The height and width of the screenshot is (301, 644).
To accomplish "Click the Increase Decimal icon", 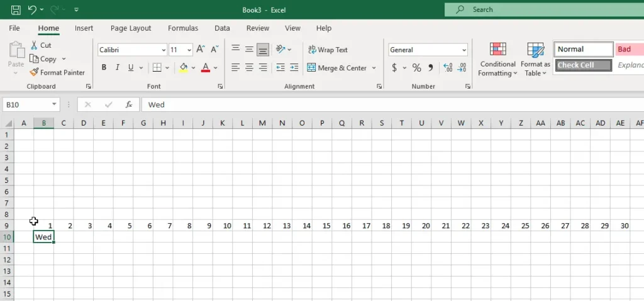I will (448, 68).
